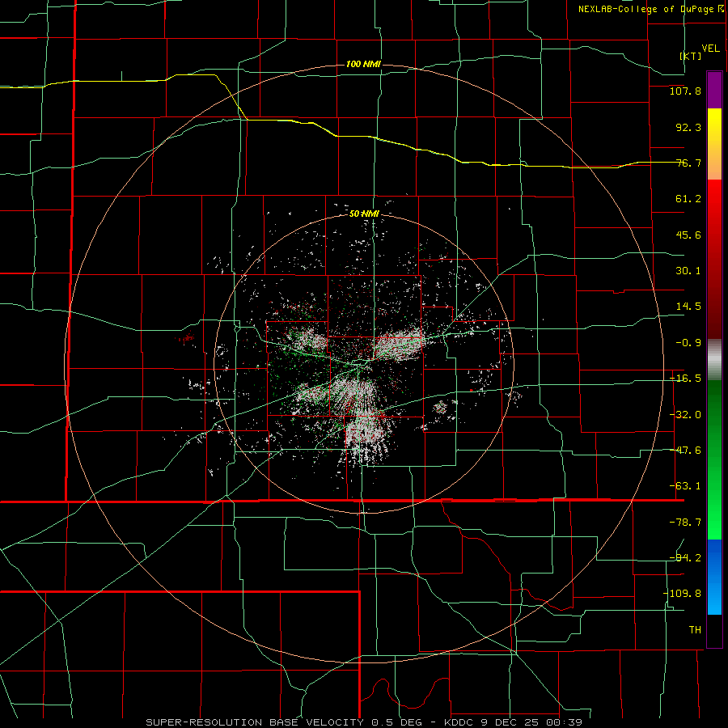The image size is (728, 728).
Task: Click the 61.2 velocity scale value
Action: (688, 199)
